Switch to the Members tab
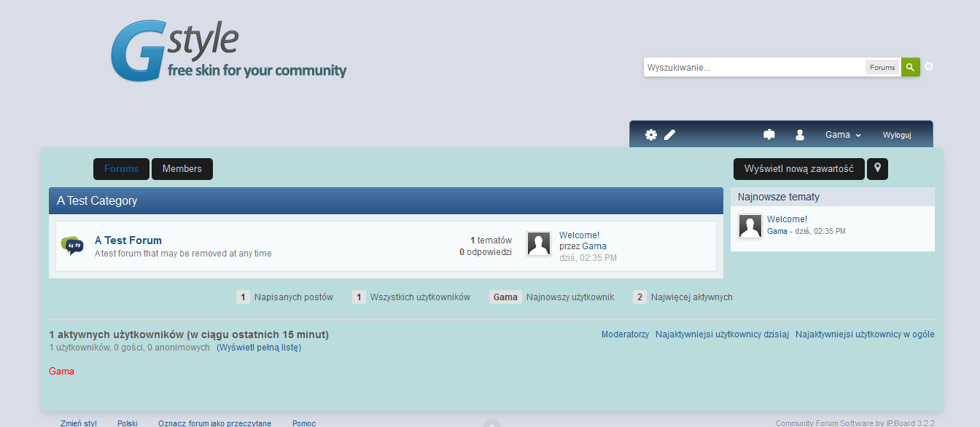980x427 pixels. tap(182, 169)
